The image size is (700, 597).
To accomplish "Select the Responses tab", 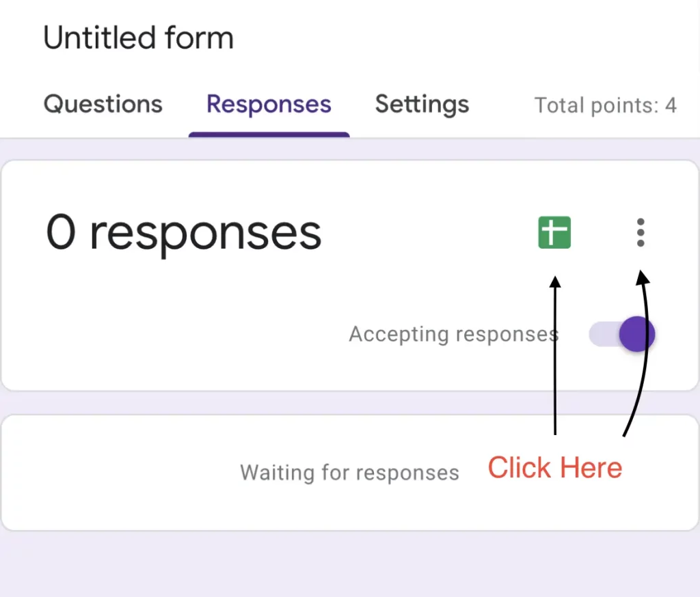I will (x=269, y=105).
